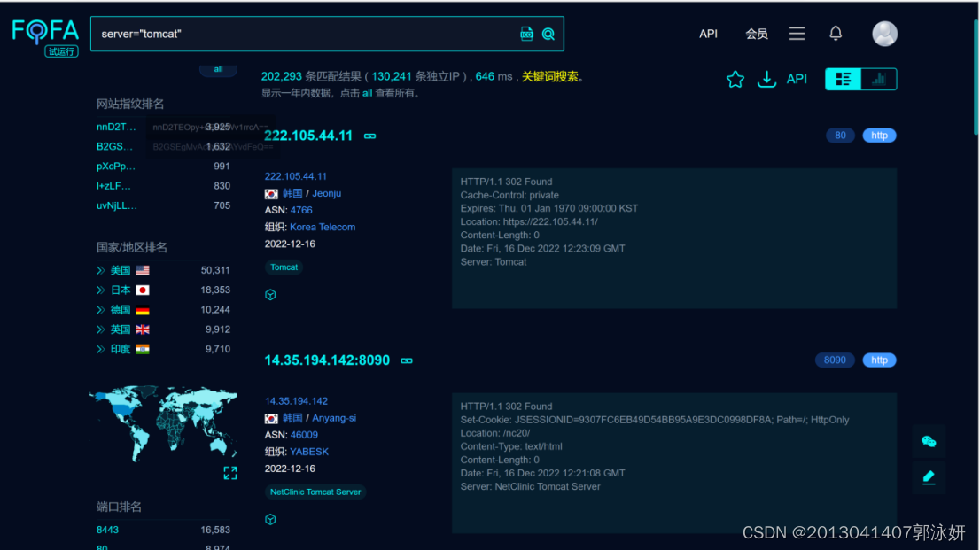This screenshot has height=550, width=980.
Task: Expand the world map fullscreen
Action: [x=230, y=473]
